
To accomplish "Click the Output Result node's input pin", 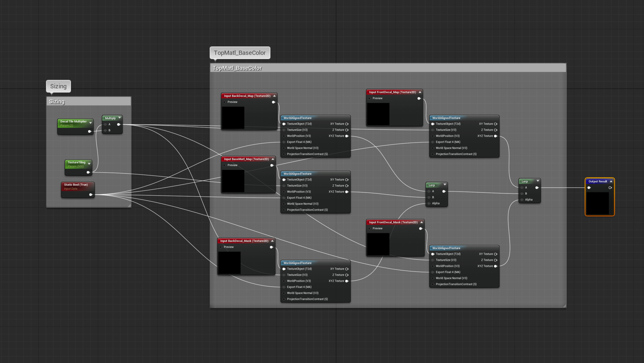I will coord(589,188).
